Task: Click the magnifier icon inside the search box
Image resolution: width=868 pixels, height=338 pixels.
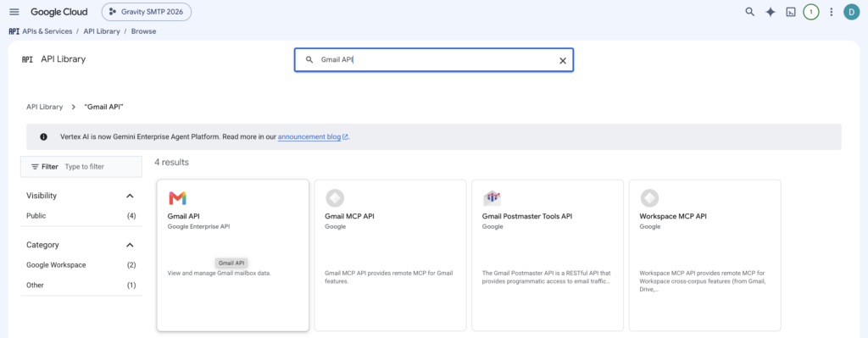Action: click(309, 60)
